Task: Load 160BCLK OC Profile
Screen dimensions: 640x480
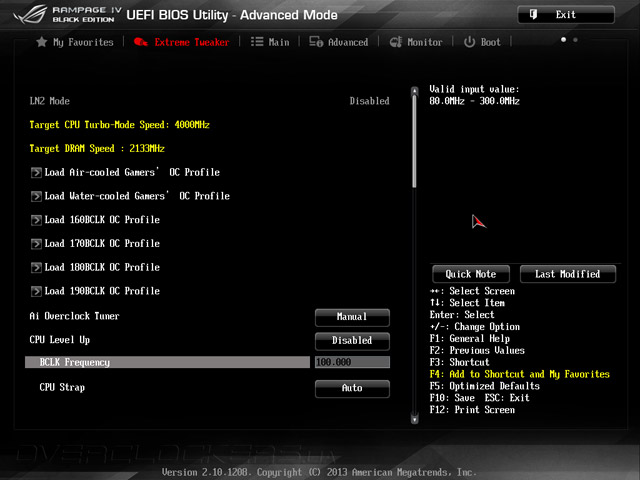Action: pyautogui.click(x=102, y=220)
